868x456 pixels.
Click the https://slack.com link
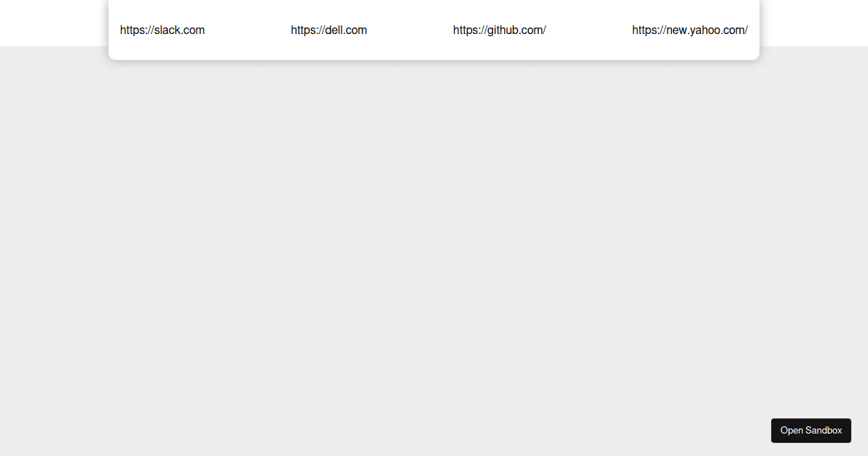162,30
